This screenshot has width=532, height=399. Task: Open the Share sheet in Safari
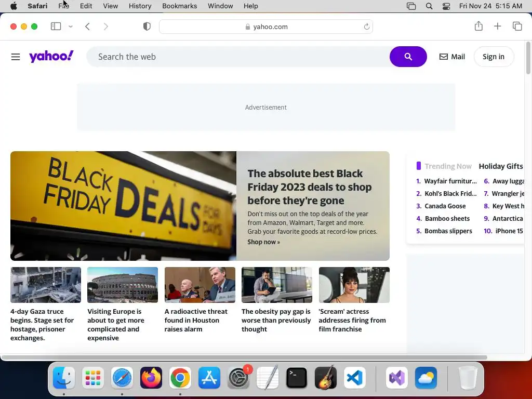coord(478,26)
